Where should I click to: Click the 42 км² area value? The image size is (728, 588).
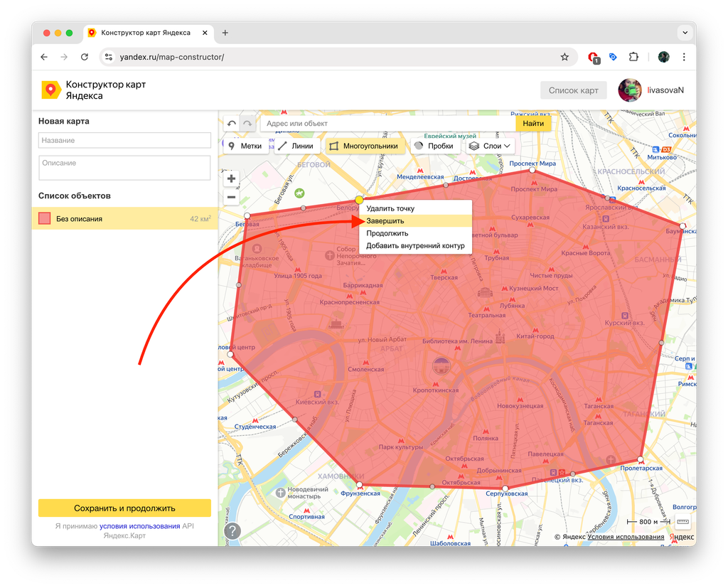tap(200, 219)
